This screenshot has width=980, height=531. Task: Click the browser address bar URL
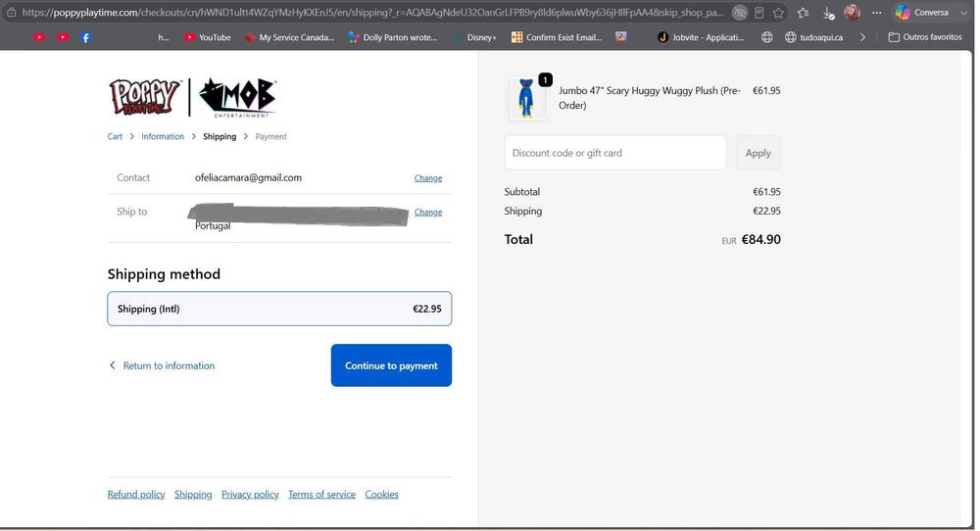(x=372, y=13)
